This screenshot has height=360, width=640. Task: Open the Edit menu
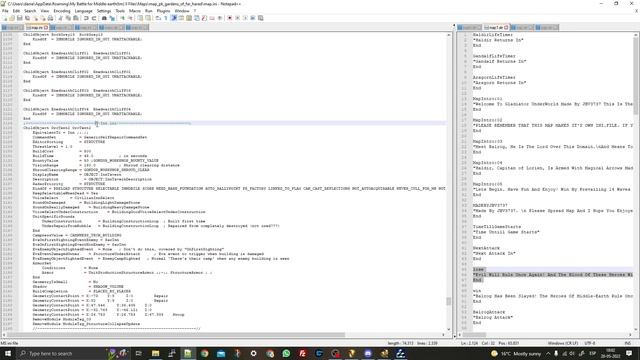pyautogui.click(x=16, y=11)
